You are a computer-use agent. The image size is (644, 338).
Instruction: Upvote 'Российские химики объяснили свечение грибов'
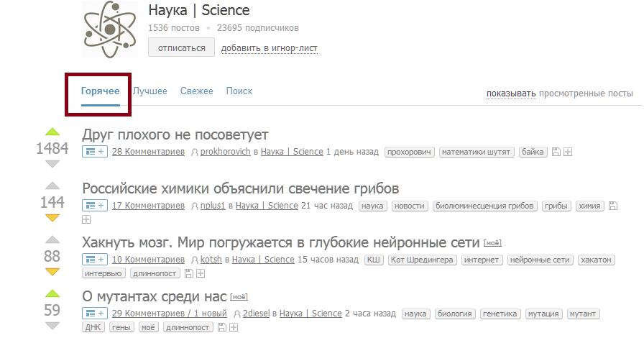pos(52,186)
